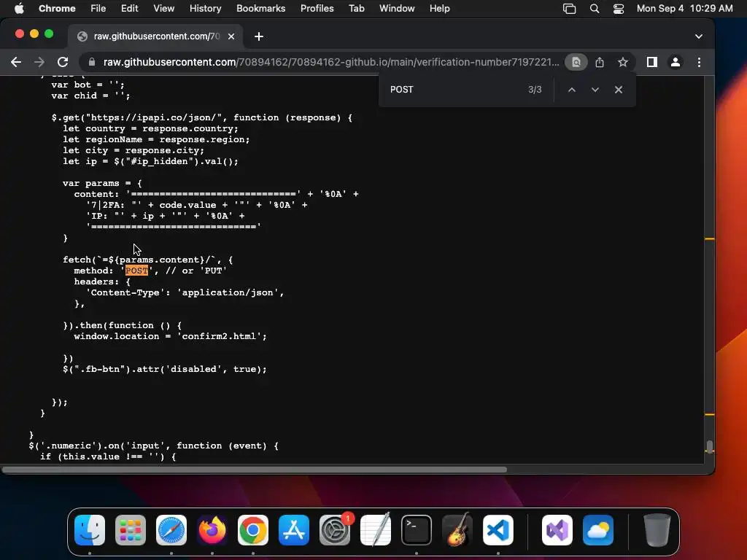Open the Help menu
The height and width of the screenshot is (560, 747).
(439, 9)
